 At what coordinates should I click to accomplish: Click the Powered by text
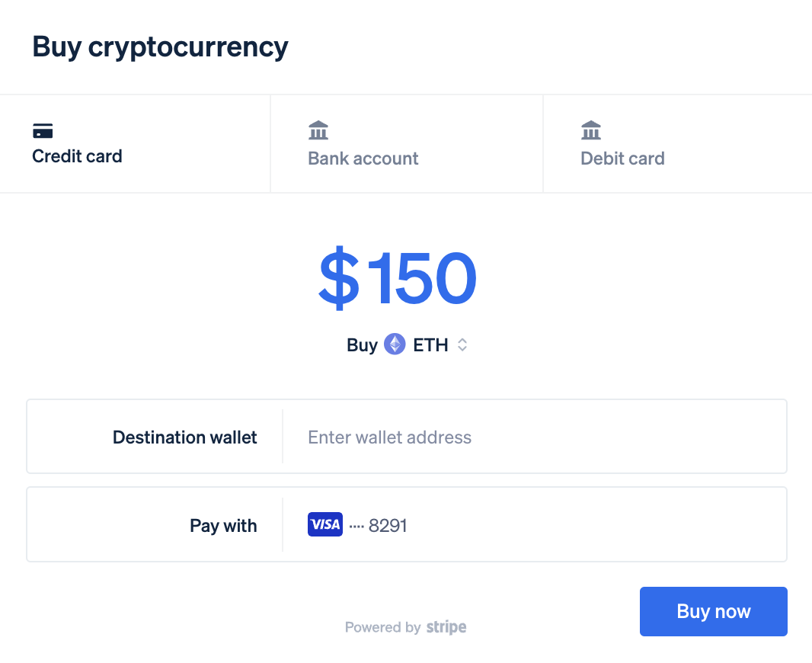point(382,627)
